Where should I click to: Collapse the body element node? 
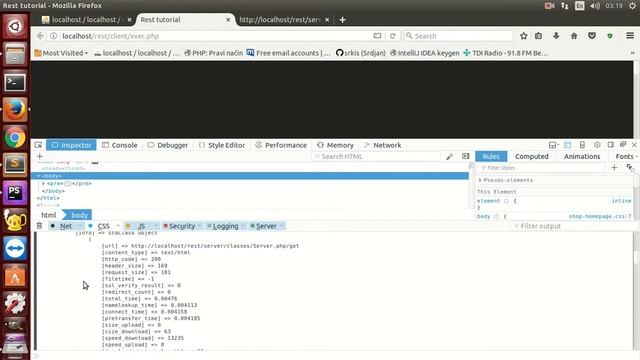(38, 176)
